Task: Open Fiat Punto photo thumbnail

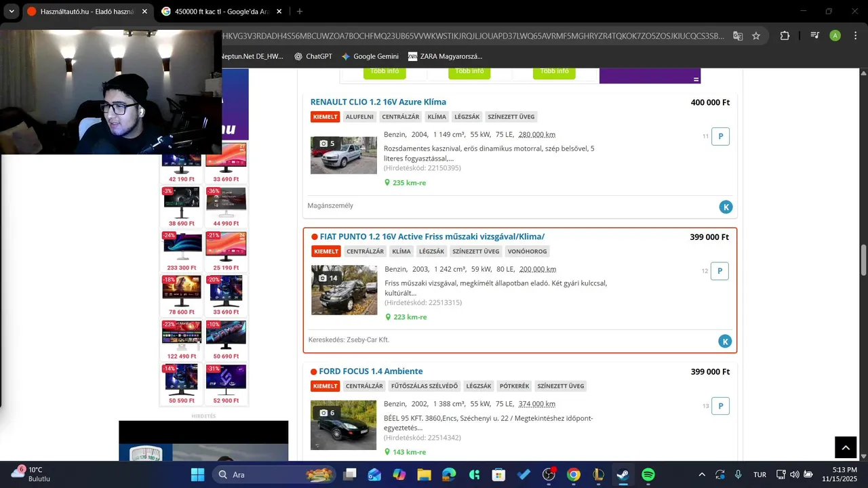Action: click(344, 290)
